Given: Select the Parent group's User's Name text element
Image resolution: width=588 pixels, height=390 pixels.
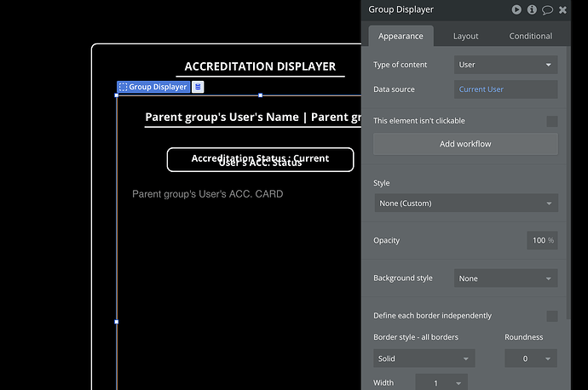Looking at the screenshot, I should click(x=253, y=118).
